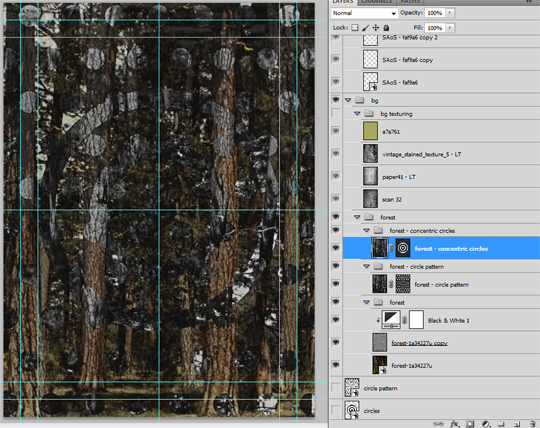Collapse the top-level forest group under bg
This screenshot has height=428, width=540.
[357, 217]
